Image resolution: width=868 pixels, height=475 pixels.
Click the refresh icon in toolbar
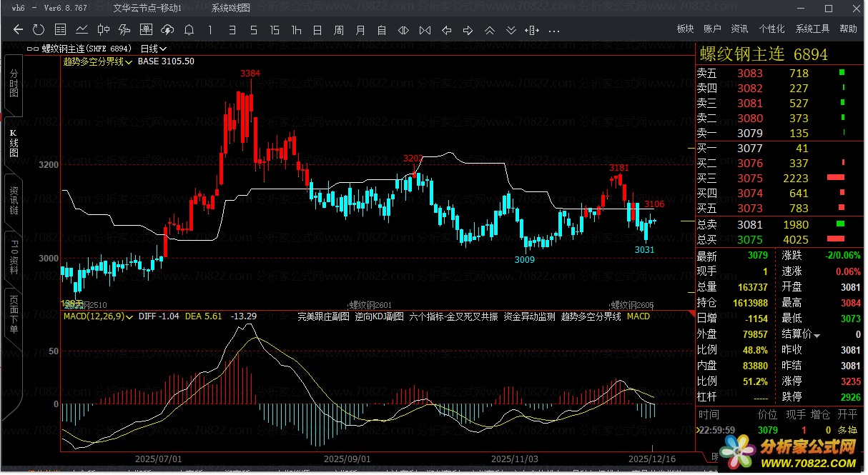(39, 30)
